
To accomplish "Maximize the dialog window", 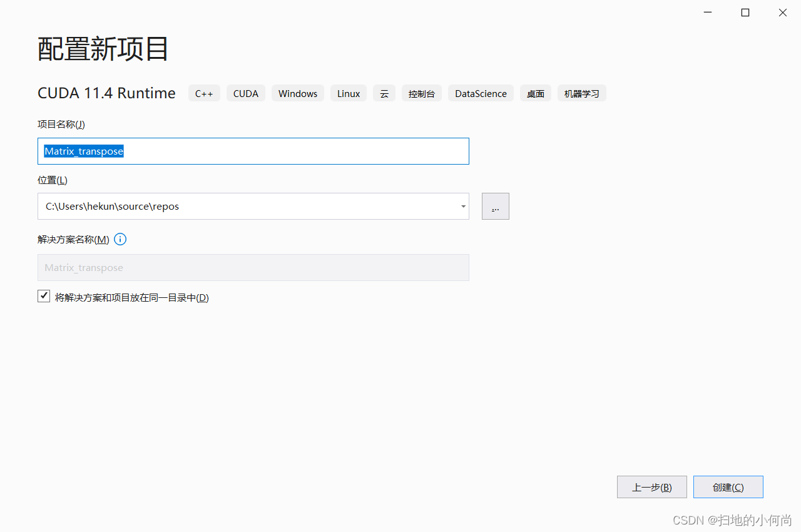I will (745, 13).
